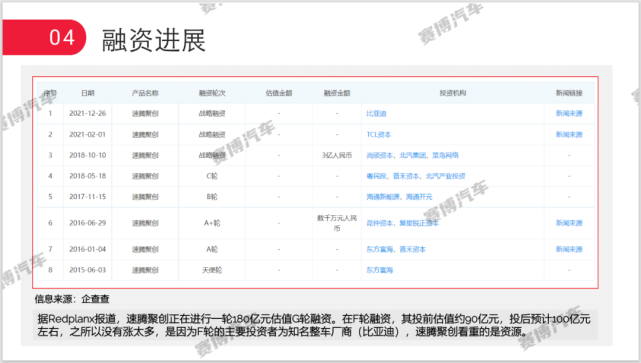Screen dimensions: 641x363
Task: Select the date cell 2016-01-04
Action: (87, 249)
